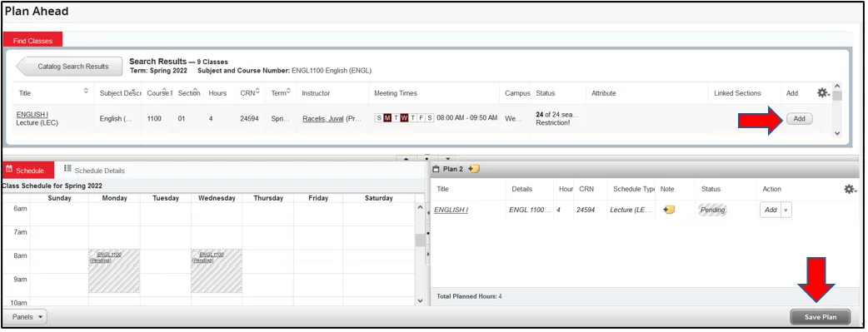This screenshot has height=332, width=868.
Task: Click the 'Total Planned Hours: 4' text
Action: (x=469, y=296)
